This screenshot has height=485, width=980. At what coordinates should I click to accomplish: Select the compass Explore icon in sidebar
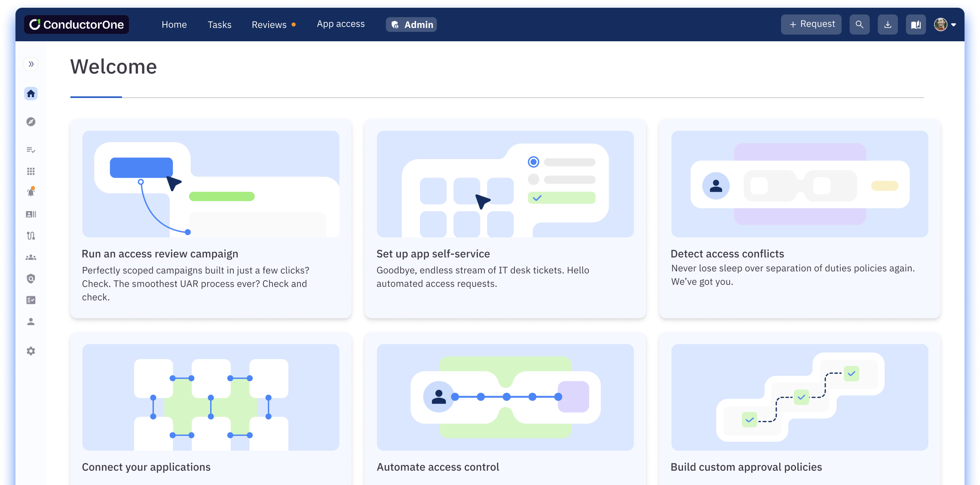31,122
